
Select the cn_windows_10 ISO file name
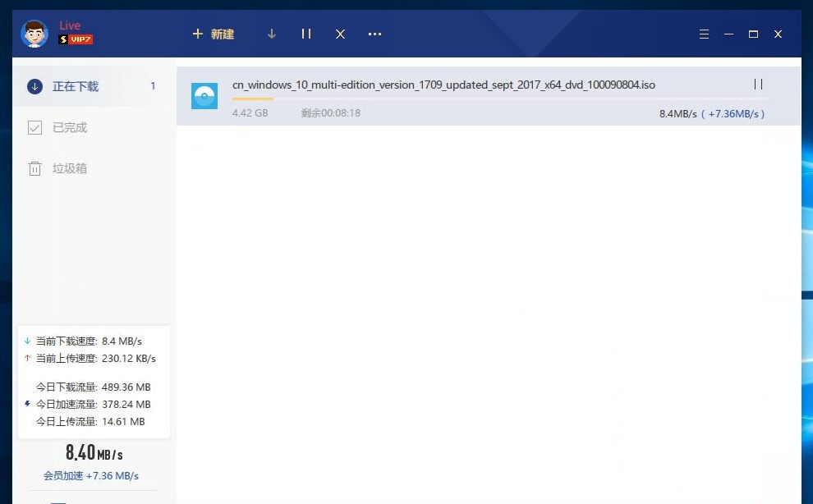pos(443,85)
